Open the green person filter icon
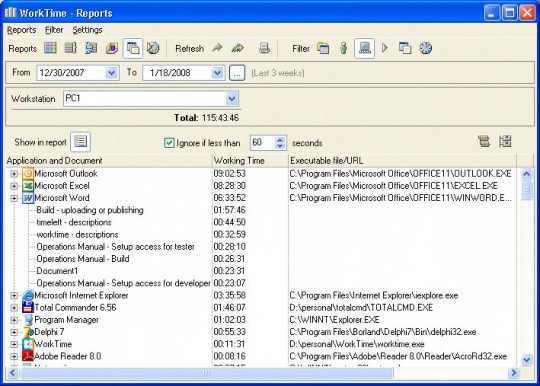 (343, 48)
